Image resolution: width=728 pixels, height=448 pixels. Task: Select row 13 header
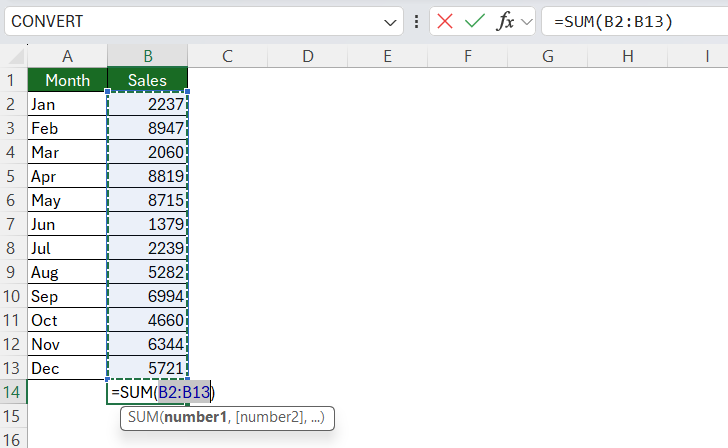(13, 368)
